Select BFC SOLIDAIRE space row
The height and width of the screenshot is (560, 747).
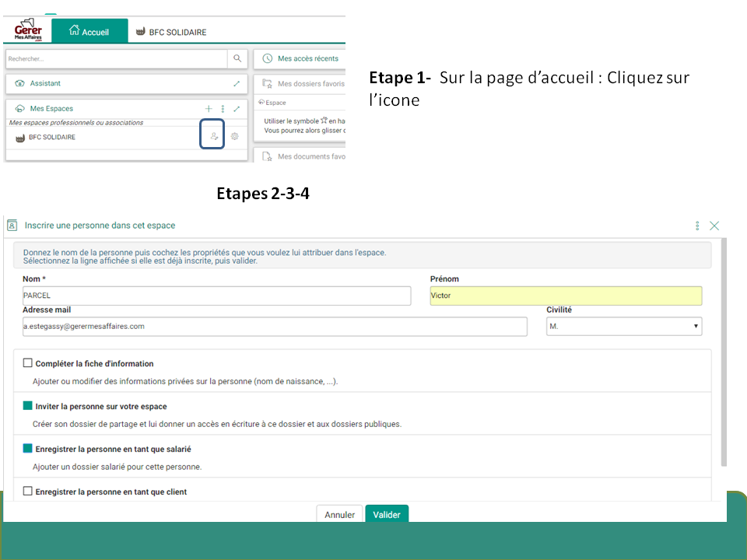tap(127, 137)
